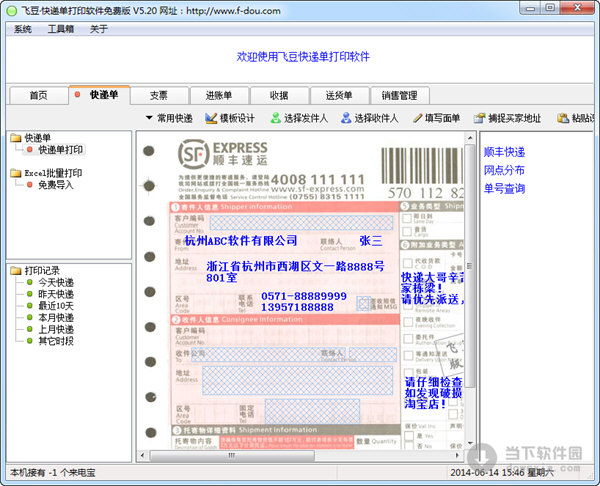
Task: Click the address 浙江省杭州市西湖区文一路8888号
Action: pyautogui.click(x=295, y=266)
